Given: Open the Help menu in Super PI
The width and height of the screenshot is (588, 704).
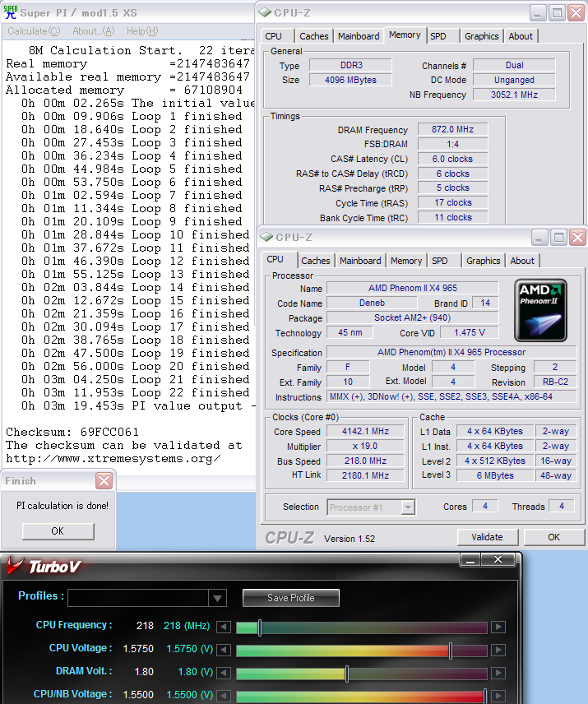Looking at the screenshot, I should pyautogui.click(x=142, y=31).
